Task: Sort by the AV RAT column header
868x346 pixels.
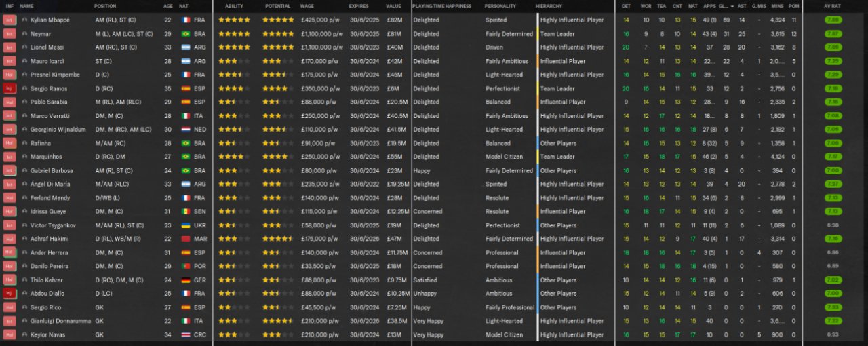Action: click(x=833, y=6)
